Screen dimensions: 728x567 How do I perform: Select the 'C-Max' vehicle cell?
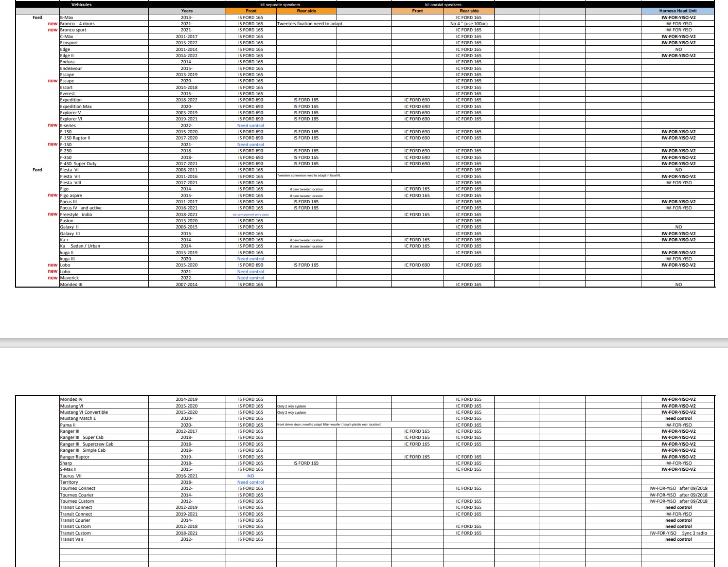click(104, 37)
